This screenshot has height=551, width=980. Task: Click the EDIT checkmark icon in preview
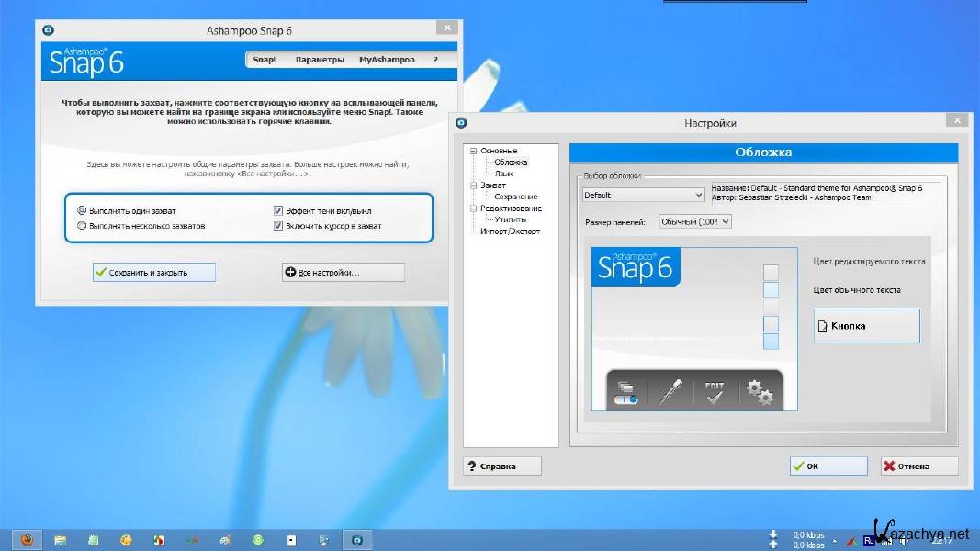(x=714, y=392)
